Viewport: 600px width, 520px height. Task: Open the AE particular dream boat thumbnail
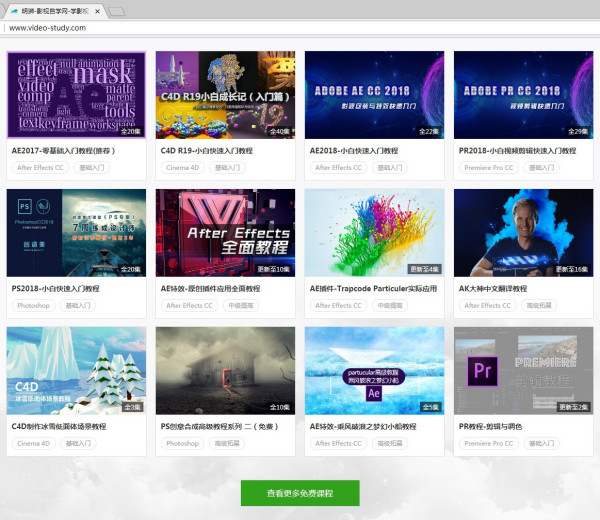click(375, 370)
